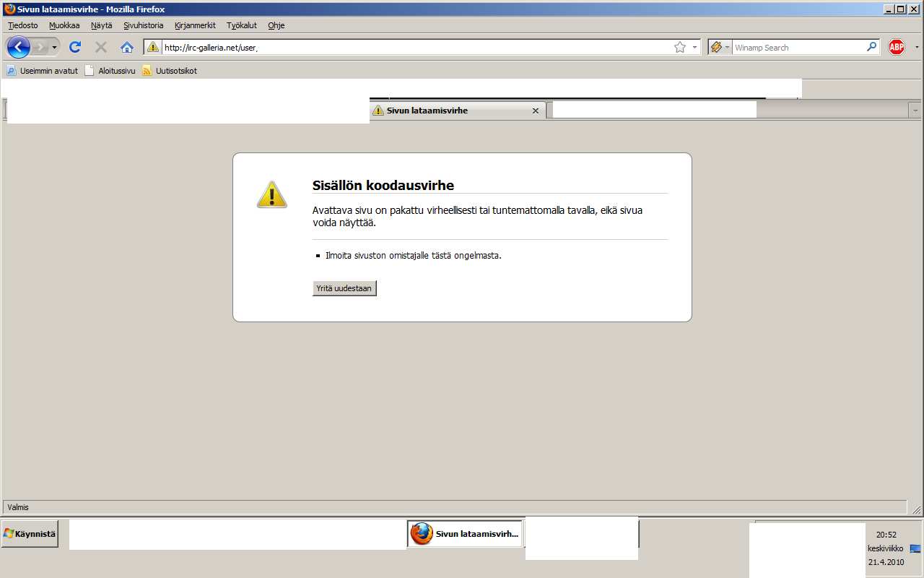Click the Forward navigation arrow
924x578 pixels.
click(x=40, y=47)
